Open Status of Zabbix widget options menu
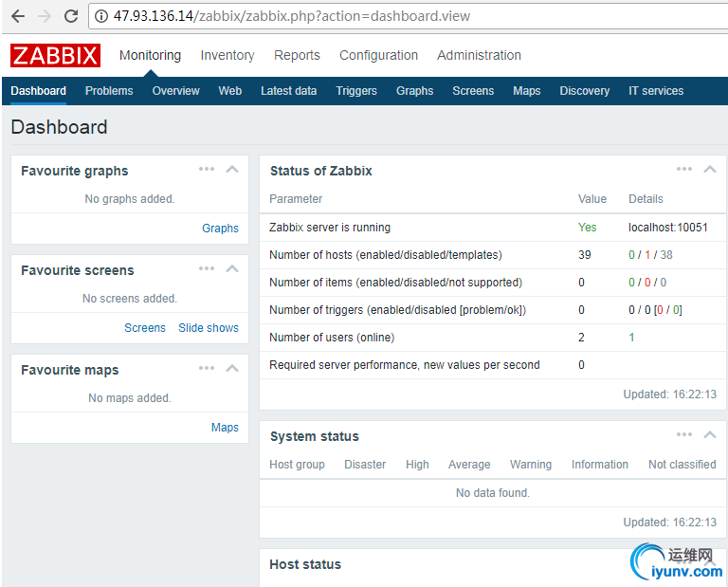Viewport: 728px width, 587px height. coord(684,169)
